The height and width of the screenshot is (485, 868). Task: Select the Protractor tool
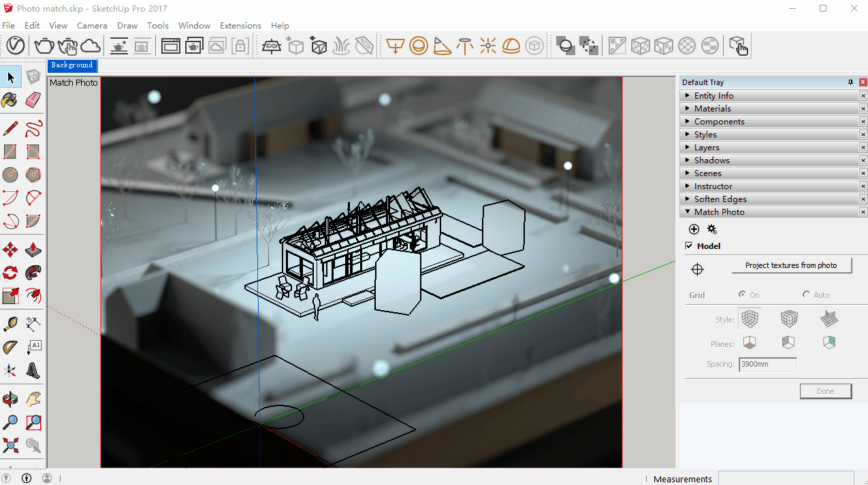click(10, 348)
